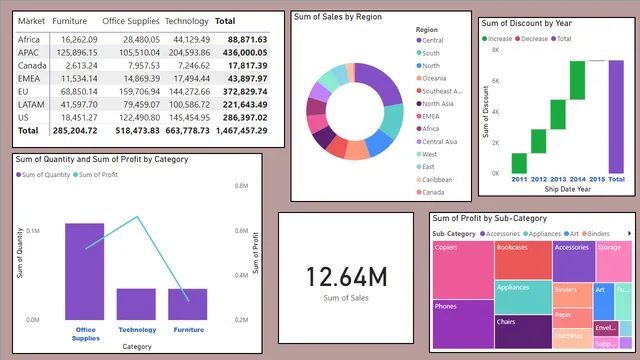Viewport: 640px width, 360px height.
Task: Select the Chairs treemap tile
Action: pos(523,332)
